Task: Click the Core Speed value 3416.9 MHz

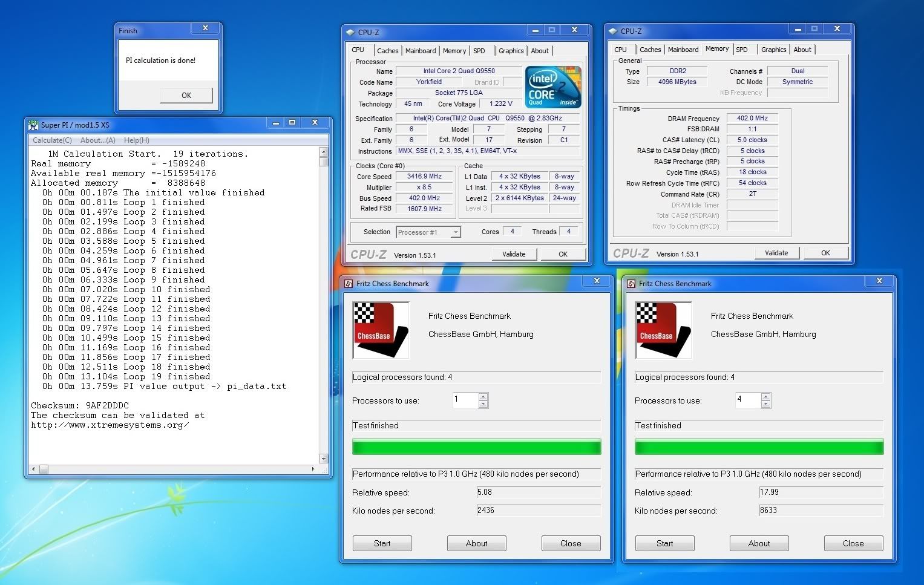Action: (424, 177)
